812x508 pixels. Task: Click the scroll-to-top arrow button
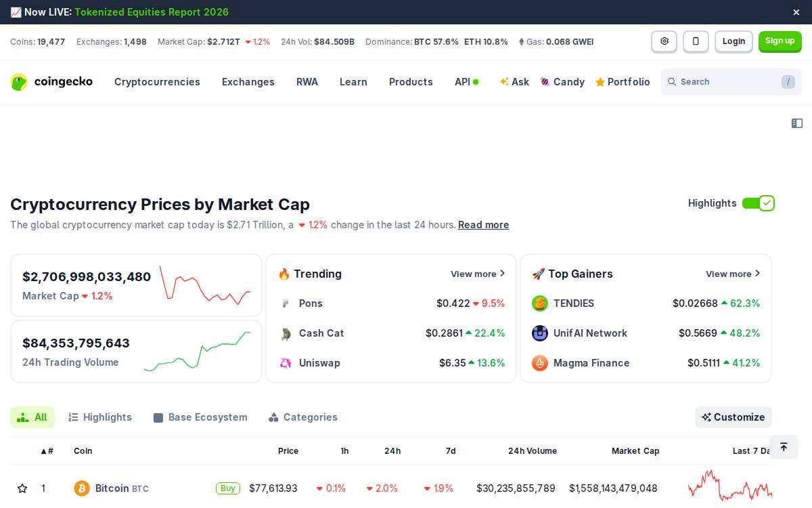[784, 447]
